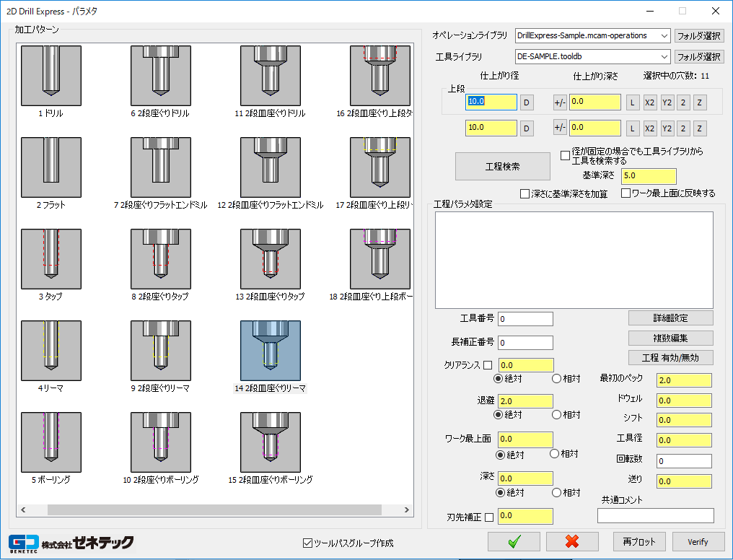This screenshot has height=560, width=733.
Task: Click the D button in 上段 row
Action: (x=527, y=102)
